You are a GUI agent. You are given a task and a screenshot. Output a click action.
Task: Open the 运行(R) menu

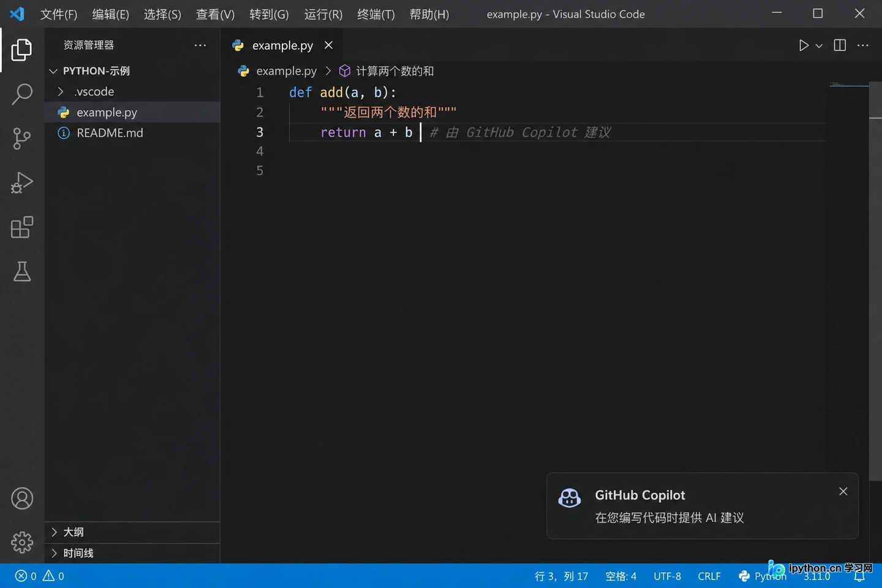coord(323,14)
